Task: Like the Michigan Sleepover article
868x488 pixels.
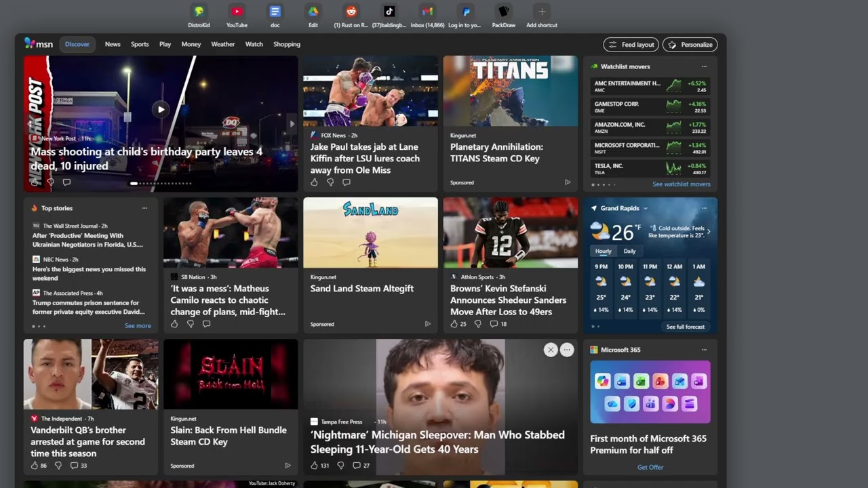Action: pyautogui.click(x=319, y=466)
